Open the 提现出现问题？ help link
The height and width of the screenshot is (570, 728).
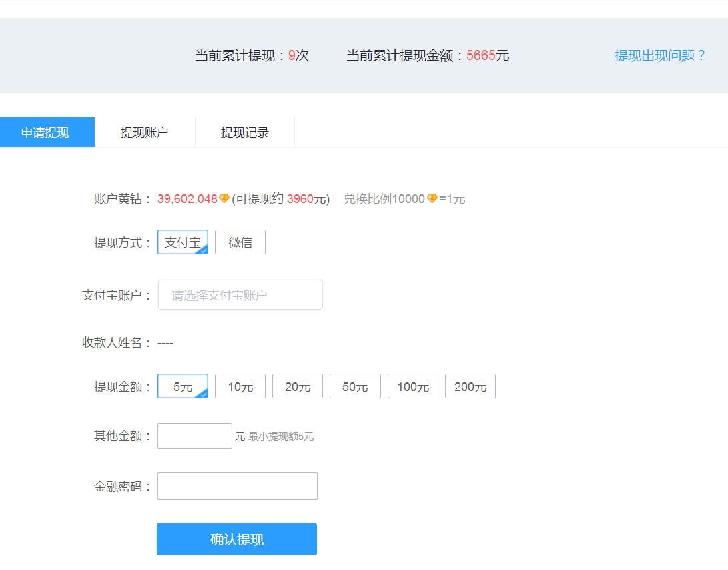pos(660,55)
